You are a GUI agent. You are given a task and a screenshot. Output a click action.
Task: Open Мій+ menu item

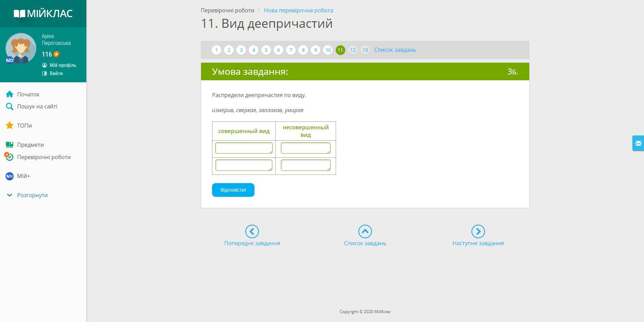click(24, 176)
